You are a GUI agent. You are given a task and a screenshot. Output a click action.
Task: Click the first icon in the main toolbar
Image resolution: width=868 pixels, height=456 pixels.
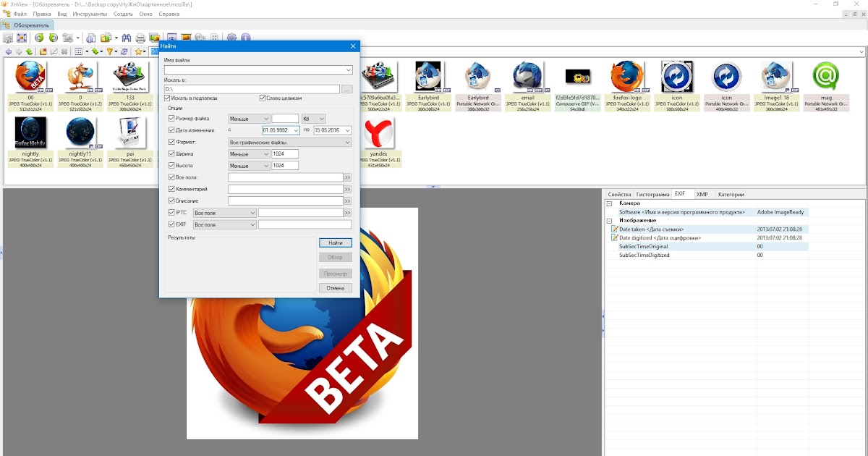pyautogui.click(x=8, y=38)
